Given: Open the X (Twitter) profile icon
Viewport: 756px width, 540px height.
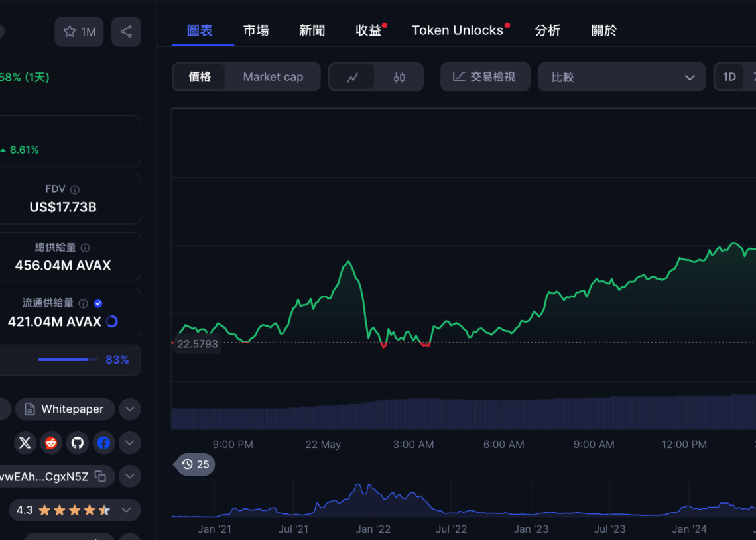Looking at the screenshot, I should (x=25, y=443).
